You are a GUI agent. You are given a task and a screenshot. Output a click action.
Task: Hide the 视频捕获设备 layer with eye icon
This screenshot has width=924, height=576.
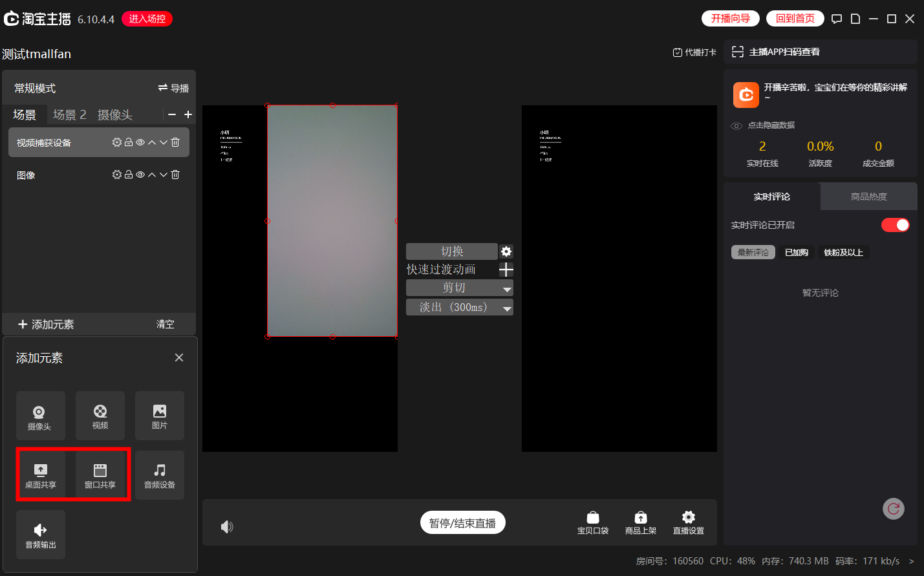tap(140, 142)
